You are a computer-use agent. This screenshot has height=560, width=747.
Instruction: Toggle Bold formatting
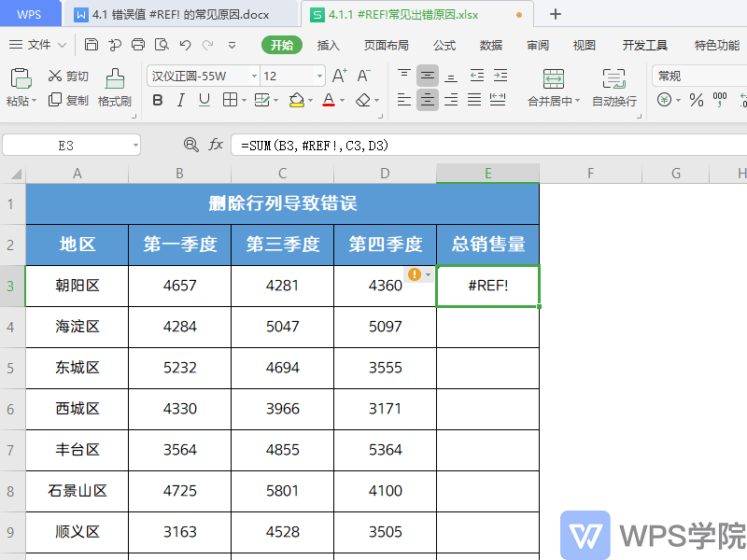158,101
